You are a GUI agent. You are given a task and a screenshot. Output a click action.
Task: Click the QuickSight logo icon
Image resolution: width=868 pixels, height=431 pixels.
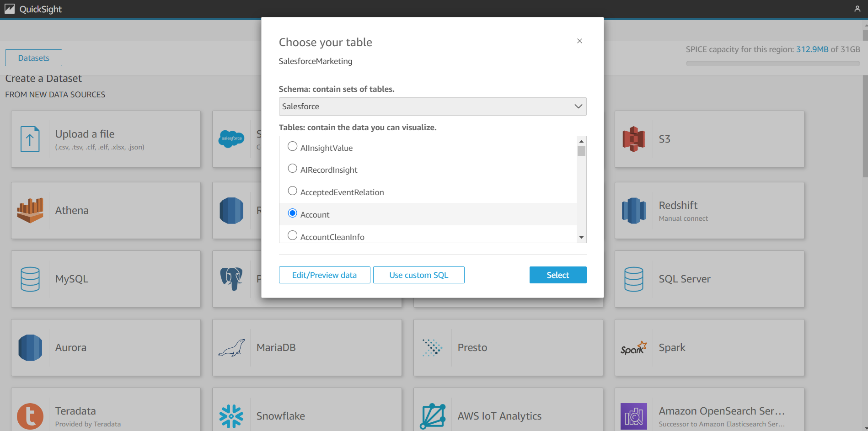coord(10,9)
